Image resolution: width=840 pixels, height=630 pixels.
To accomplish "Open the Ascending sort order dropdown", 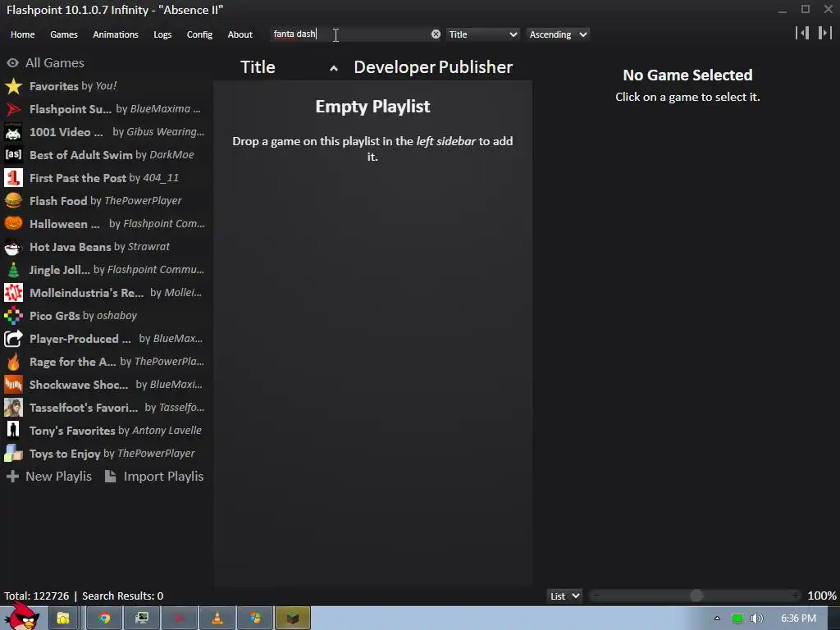I will point(558,34).
